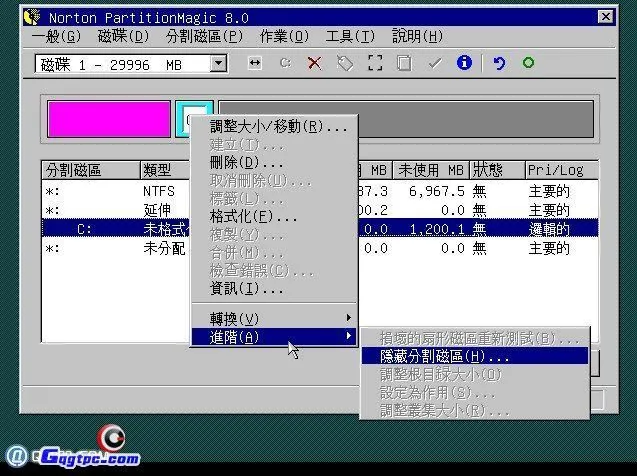The width and height of the screenshot is (637, 476).
Task: Click the Pri/Log column header
Action: (x=561, y=170)
